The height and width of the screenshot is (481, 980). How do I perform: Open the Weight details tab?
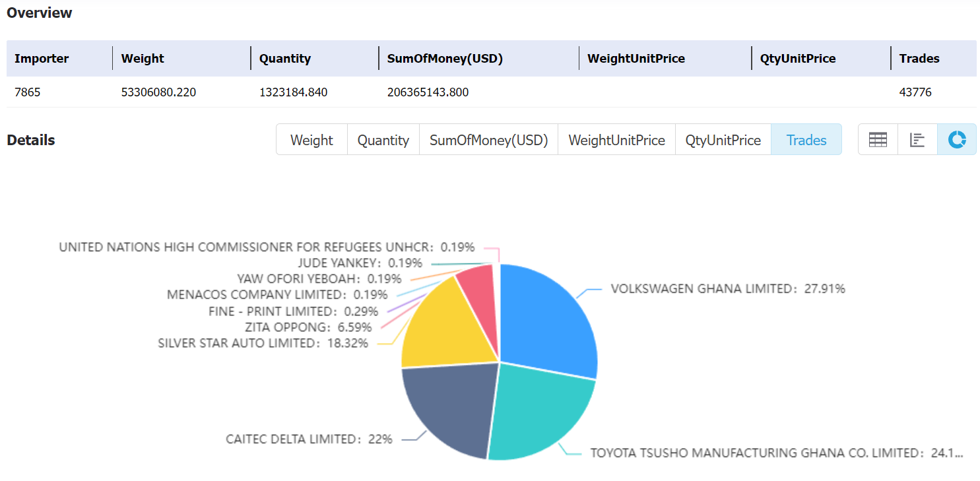click(x=311, y=140)
